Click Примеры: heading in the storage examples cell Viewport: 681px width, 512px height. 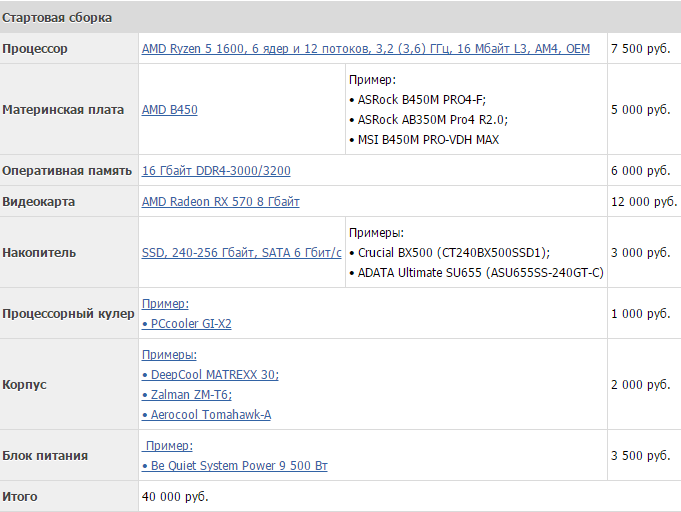377,233
